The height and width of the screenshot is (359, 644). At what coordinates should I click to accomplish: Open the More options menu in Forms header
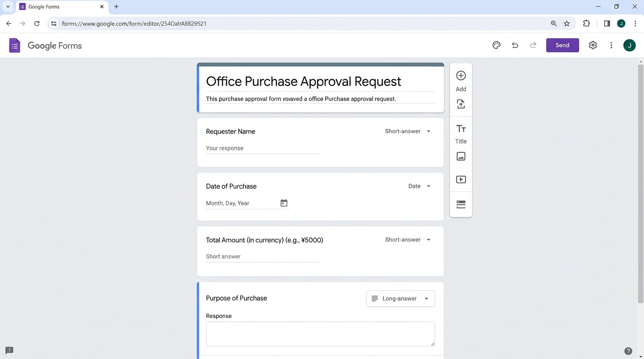coord(611,45)
